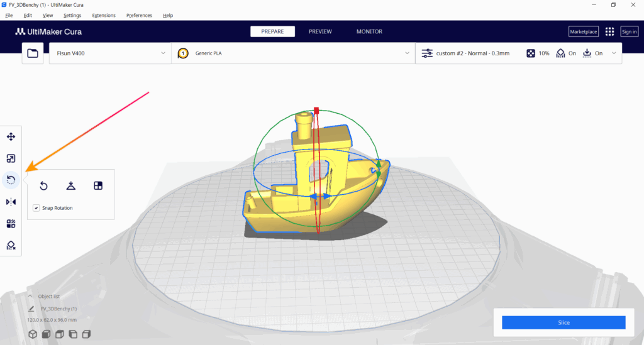Select the Support Blocker tool

[x=11, y=245]
